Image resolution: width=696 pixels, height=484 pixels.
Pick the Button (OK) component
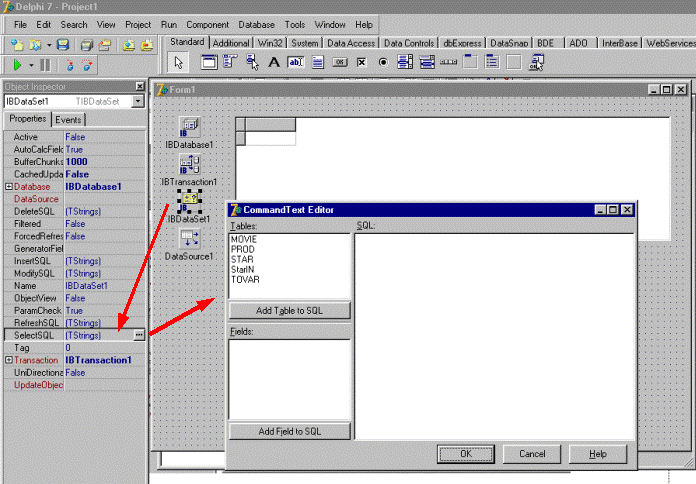340,62
